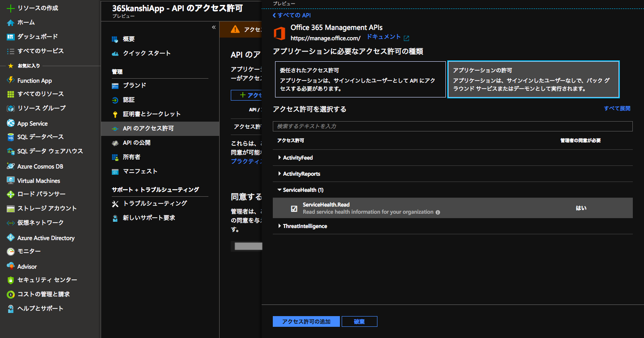This screenshot has height=338, width=644.
Task: Click the すべて展開 link
Action: pyautogui.click(x=617, y=109)
